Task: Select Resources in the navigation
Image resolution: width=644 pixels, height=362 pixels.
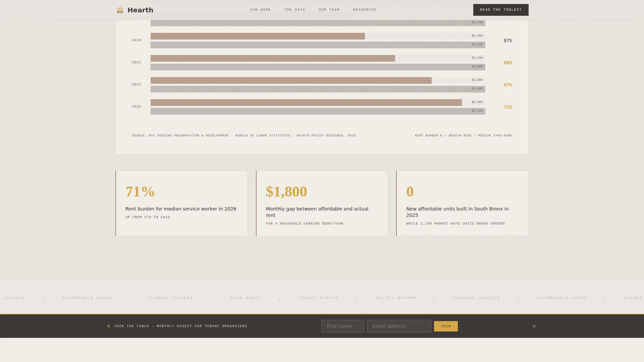Action: (x=365, y=10)
